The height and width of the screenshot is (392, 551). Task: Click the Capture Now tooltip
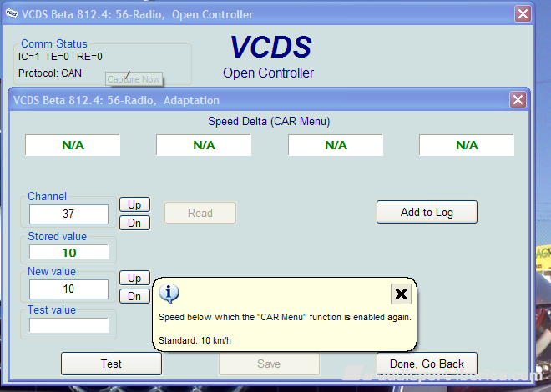point(134,79)
